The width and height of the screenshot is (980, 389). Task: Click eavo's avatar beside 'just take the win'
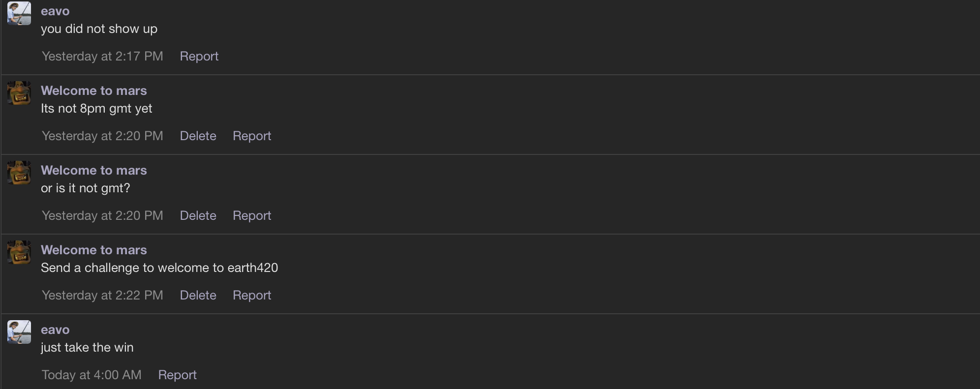[19, 332]
